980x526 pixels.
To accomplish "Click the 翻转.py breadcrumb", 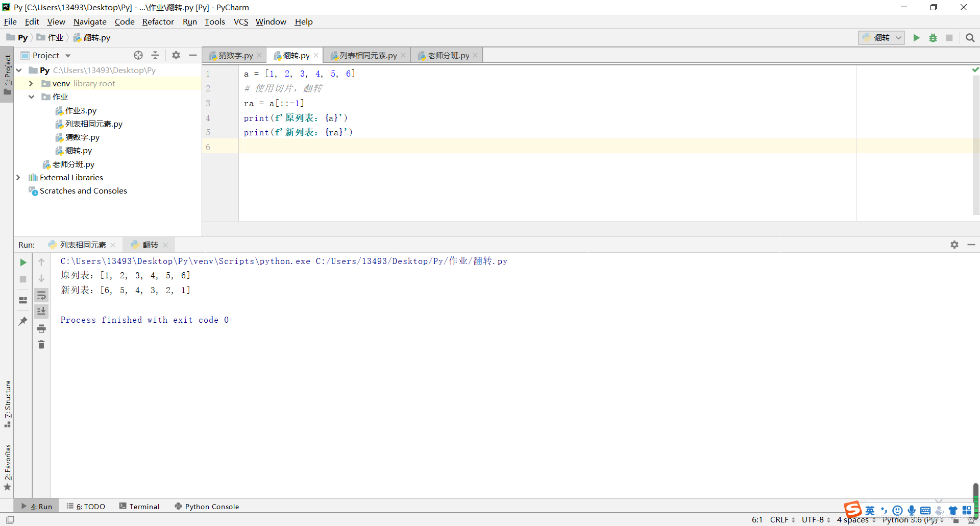I will click(x=92, y=38).
